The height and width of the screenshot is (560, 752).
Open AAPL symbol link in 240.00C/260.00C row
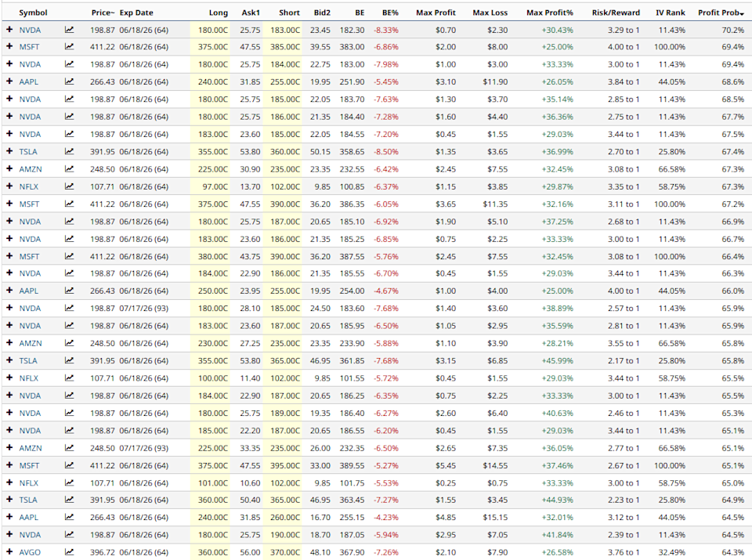click(x=29, y=517)
